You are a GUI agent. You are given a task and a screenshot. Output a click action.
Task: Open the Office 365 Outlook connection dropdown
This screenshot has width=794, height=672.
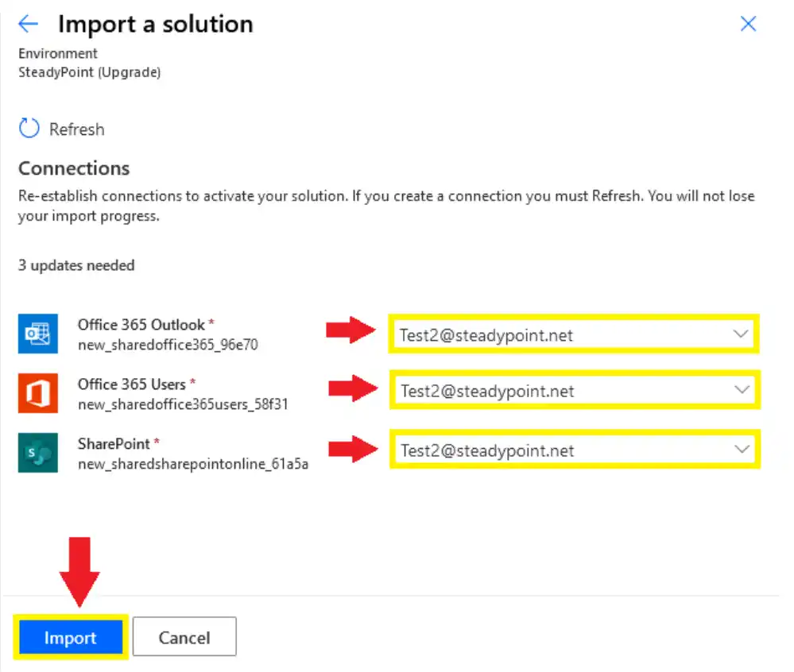[x=574, y=334]
